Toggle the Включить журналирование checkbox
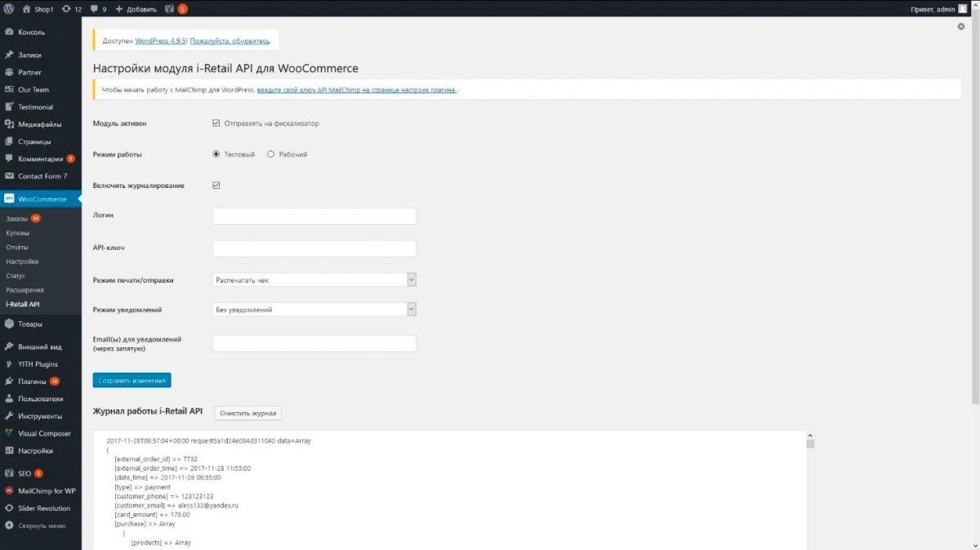The height and width of the screenshot is (550, 980). pyautogui.click(x=215, y=185)
